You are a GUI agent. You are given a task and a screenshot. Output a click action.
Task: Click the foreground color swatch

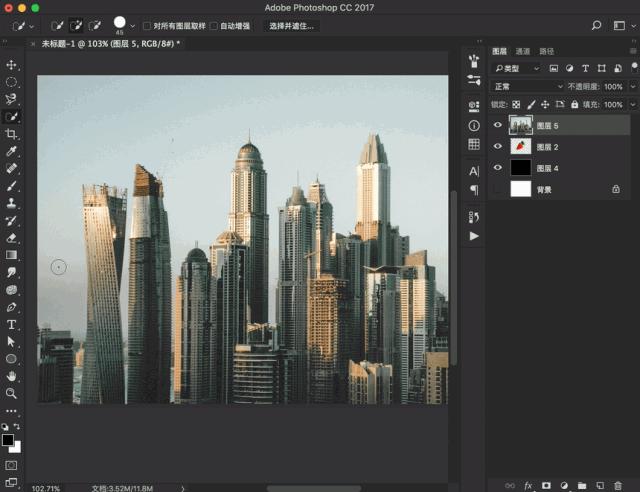point(8,439)
